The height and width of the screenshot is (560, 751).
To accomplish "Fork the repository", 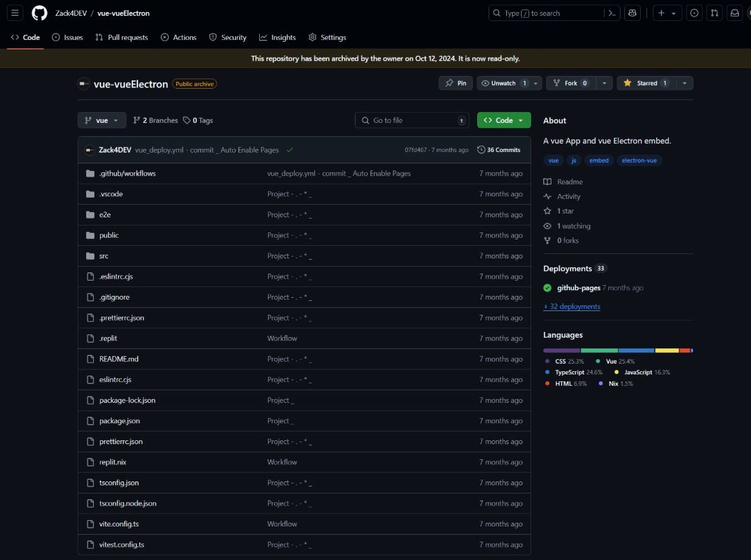I will [571, 83].
